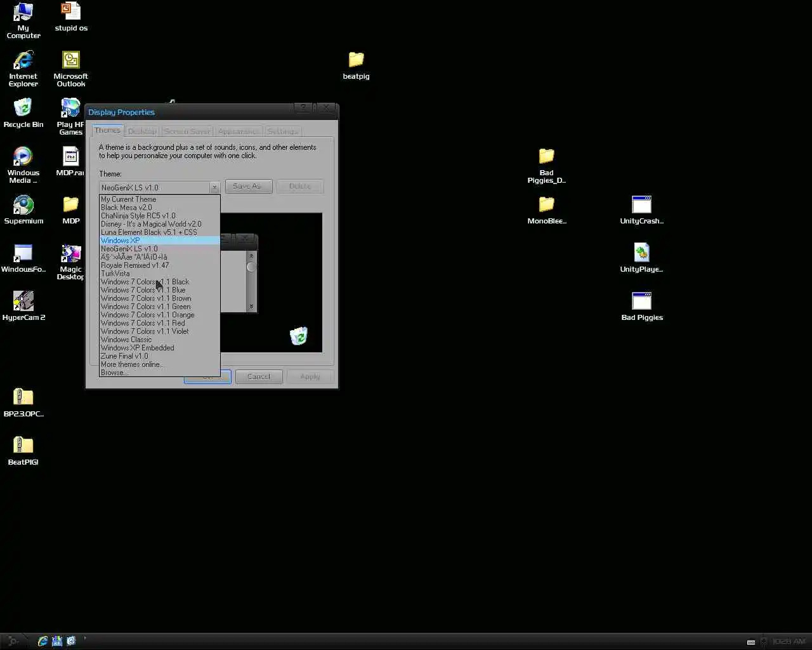Open the Settings tab
This screenshot has width=812, height=650.
click(282, 131)
